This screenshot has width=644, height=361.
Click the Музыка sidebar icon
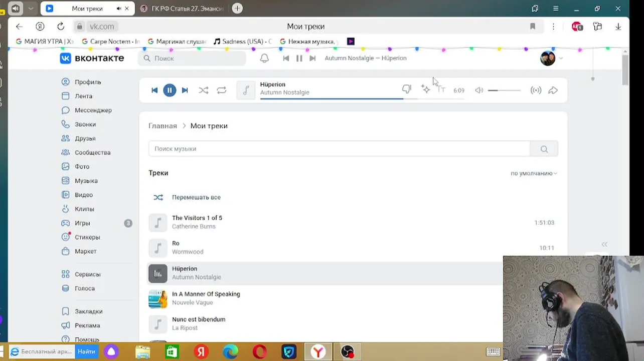[65, 180]
